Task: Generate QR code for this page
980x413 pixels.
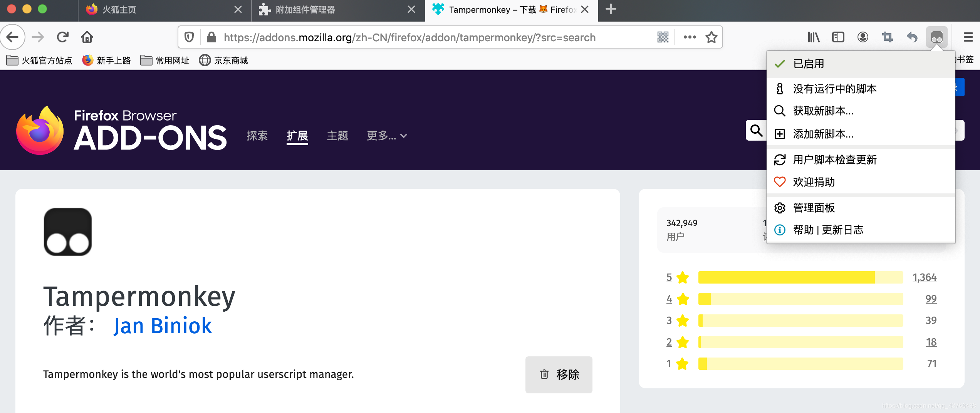Action: pos(663,37)
